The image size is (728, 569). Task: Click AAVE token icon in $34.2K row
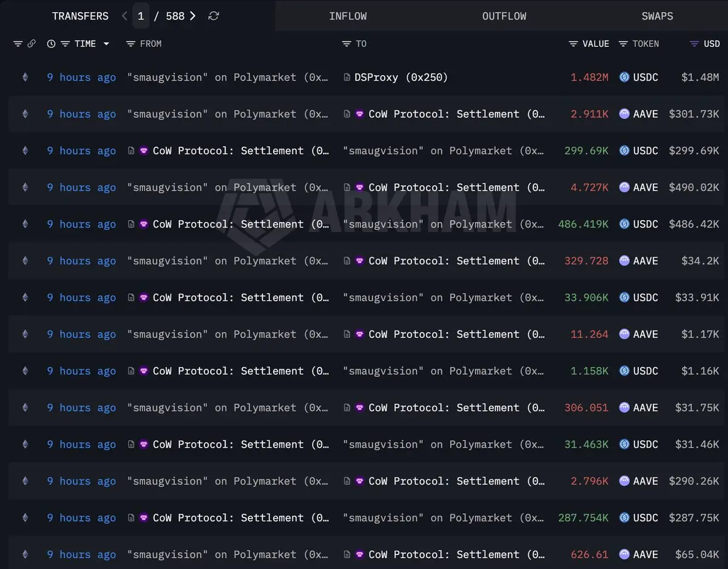pyautogui.click(x=624, y=261)
